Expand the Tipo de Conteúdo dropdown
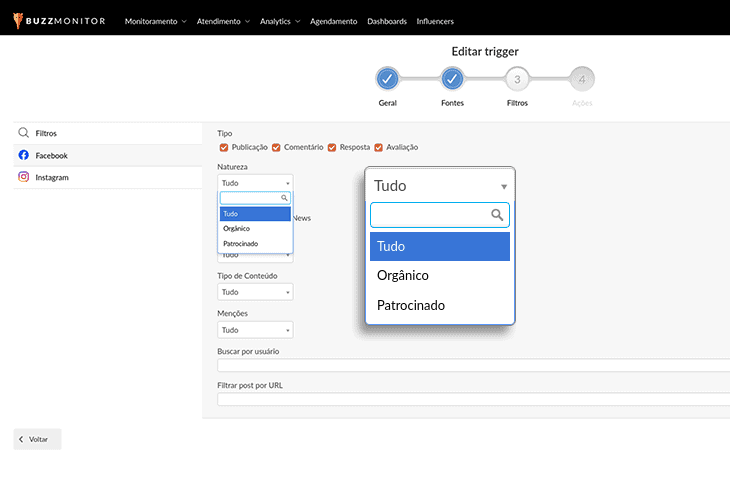 pyautogui.click(x=255, y=292)
